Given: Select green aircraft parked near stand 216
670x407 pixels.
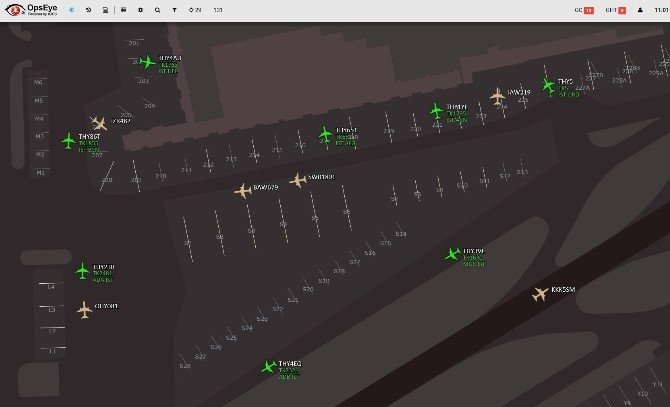Looking at the screenshot, I should click(325, 134).
